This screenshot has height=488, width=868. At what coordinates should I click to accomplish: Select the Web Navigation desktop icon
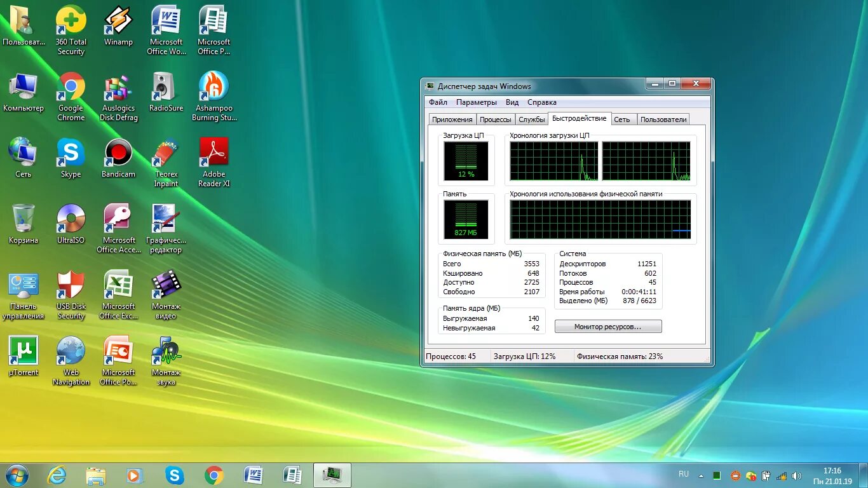pos(71,361)
